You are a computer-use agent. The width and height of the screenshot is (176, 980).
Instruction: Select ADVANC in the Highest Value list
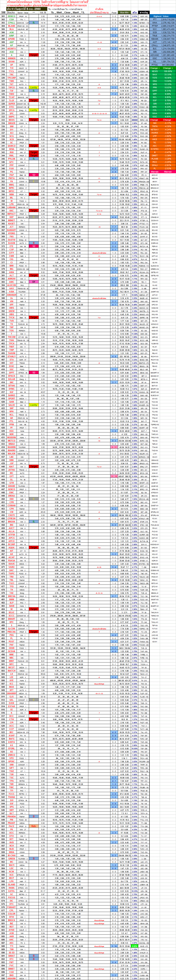pos(155,55)
